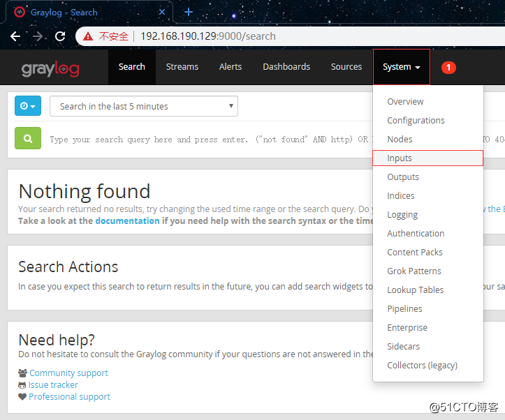This screenshot has height=420, width=505.
Task: Select Collectors (legacy) in the System menu
Action: (428, 366)
